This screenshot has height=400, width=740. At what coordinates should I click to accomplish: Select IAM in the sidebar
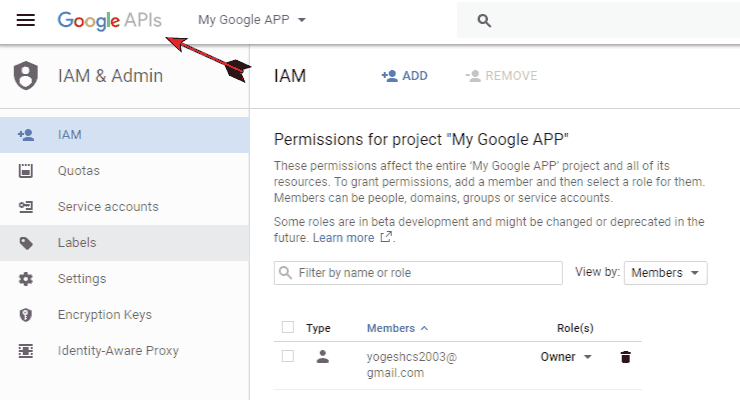pos(125,135)
